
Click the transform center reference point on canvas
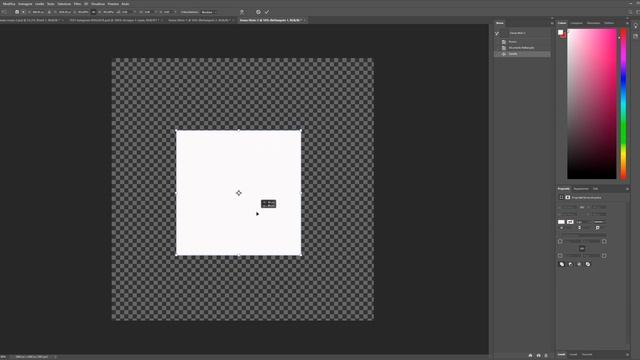239,193
